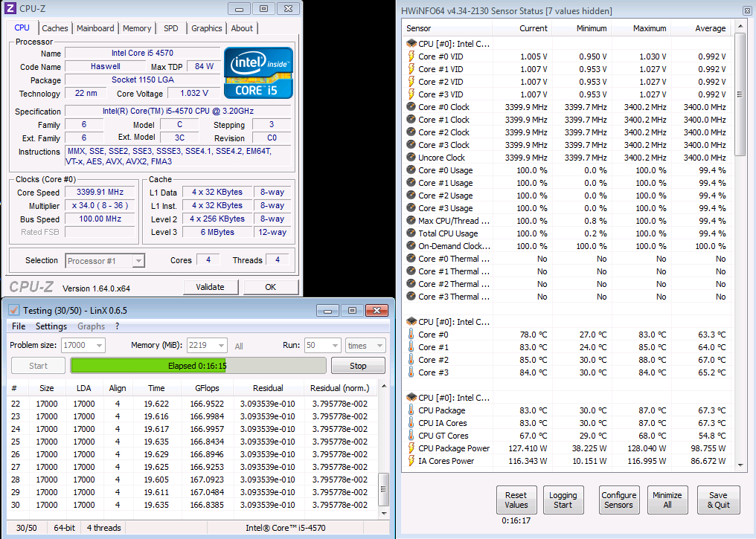756x539 pixels.
Task: Click Logging Start in HWiNFO64
Action: [563, 500]
